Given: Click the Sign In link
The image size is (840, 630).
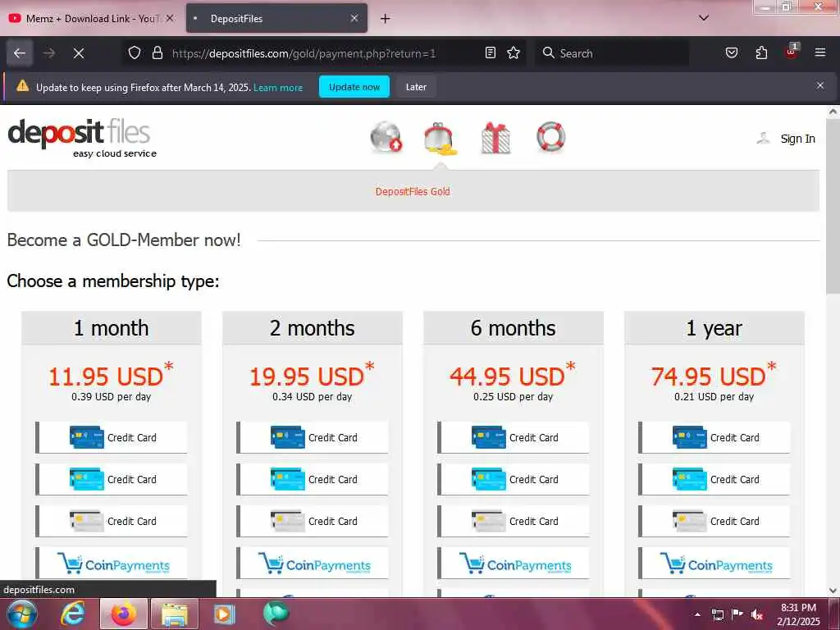Looking at the screenshot, I should click(797, 139).
